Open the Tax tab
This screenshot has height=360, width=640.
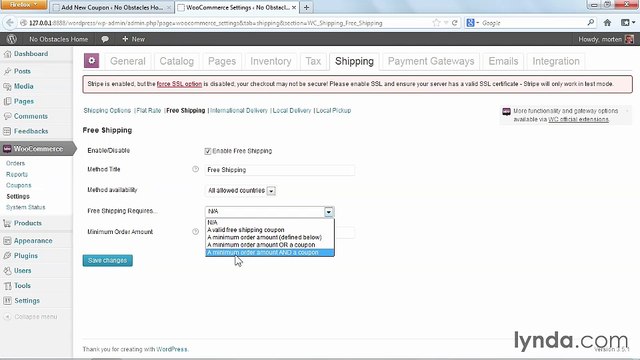pyautogui.click(x=313, y=61)
